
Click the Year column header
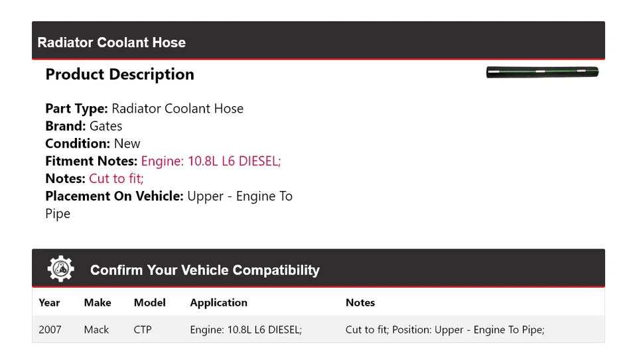click(49, 302)
